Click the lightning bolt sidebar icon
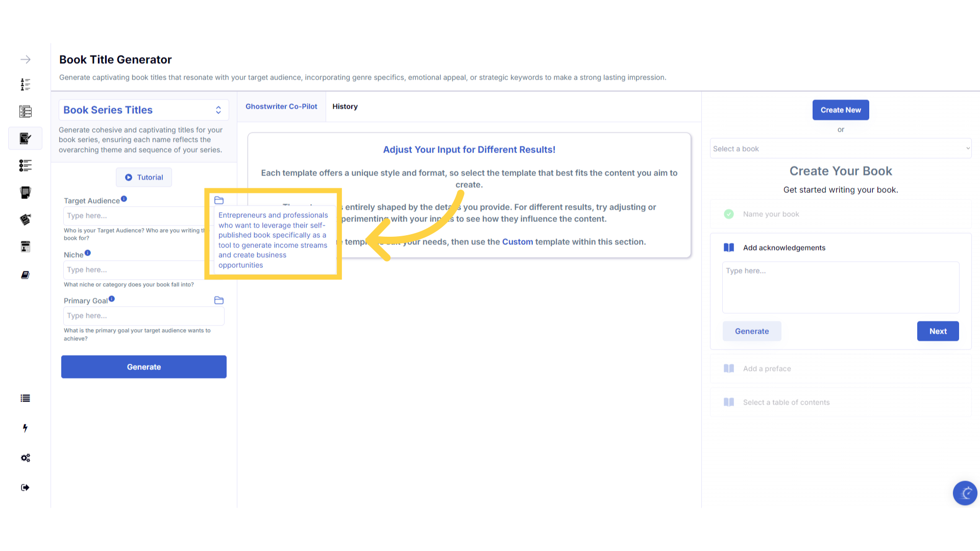This screenshot has width=980, height=551. tap(25, 428)
